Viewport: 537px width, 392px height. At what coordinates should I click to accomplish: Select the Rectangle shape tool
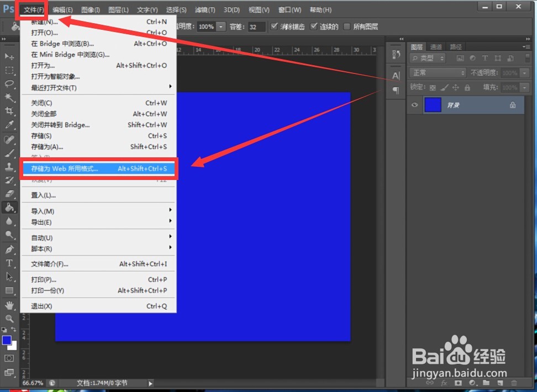click(x=9, y=290)
